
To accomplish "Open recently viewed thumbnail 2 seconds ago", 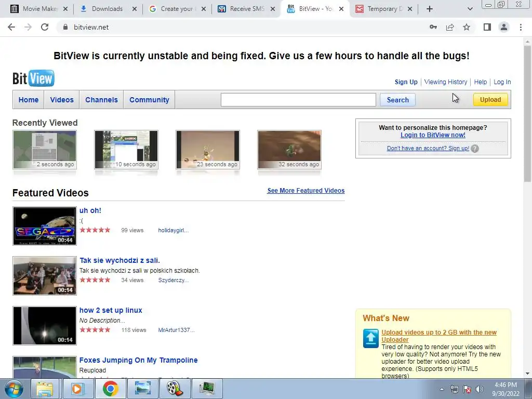I will pyautogui.click(x=45, y=150).
